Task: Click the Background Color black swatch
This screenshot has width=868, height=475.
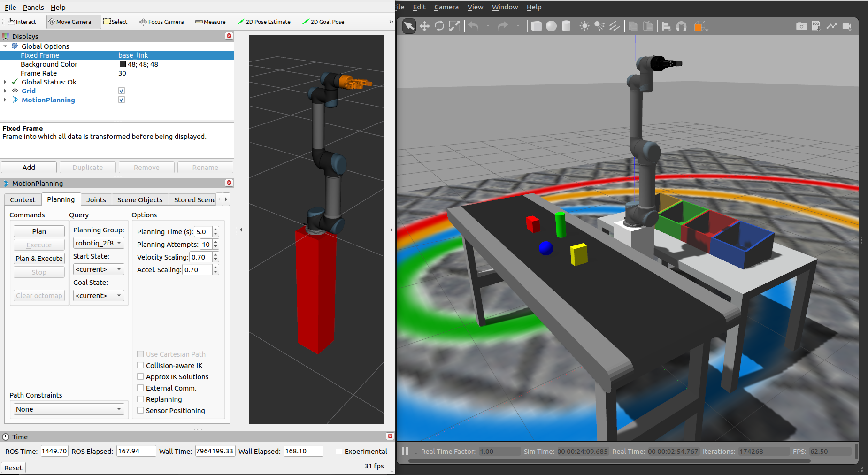Action: point(123,64)
